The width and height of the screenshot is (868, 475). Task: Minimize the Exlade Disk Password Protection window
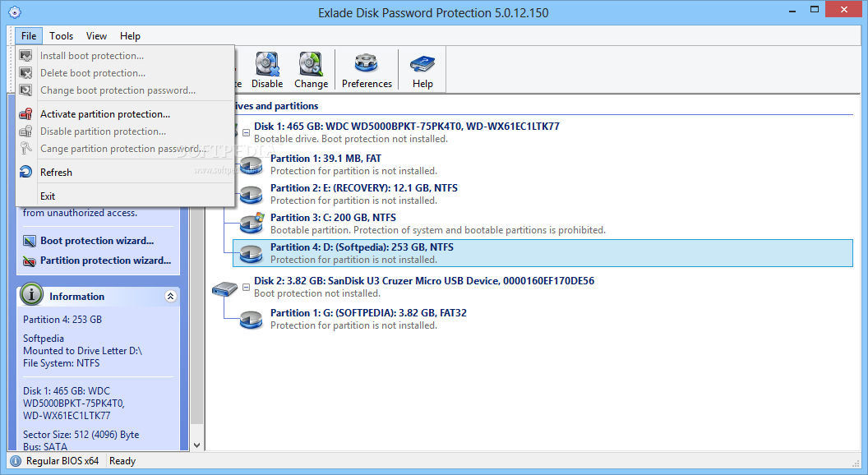(x=792, y=10)
